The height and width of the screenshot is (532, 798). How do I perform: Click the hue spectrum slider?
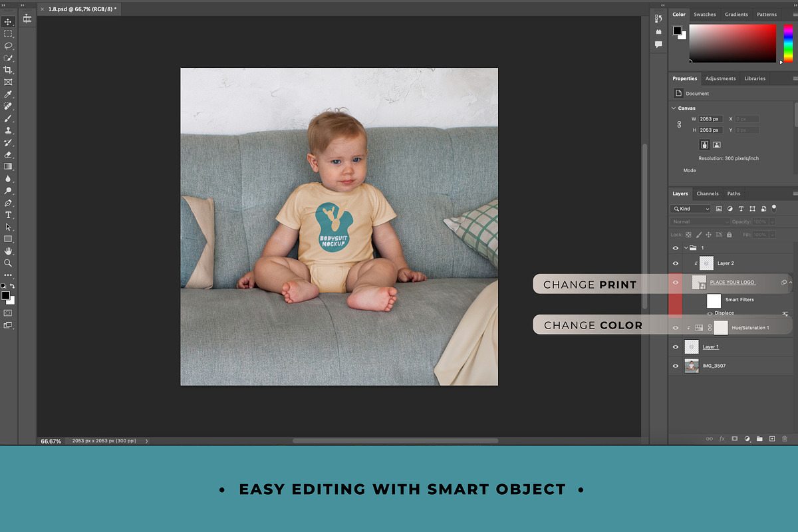pos(788,43)
